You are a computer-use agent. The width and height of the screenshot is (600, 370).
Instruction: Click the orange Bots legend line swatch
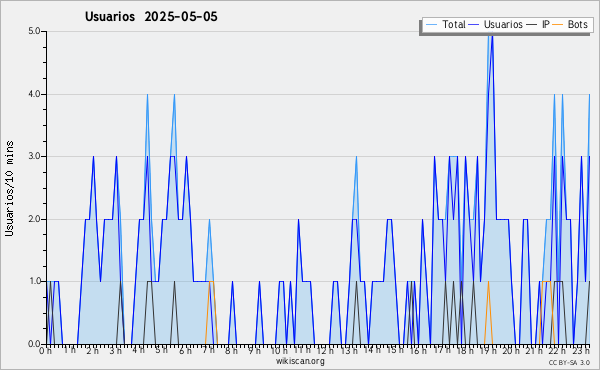(x=558, y=25)
